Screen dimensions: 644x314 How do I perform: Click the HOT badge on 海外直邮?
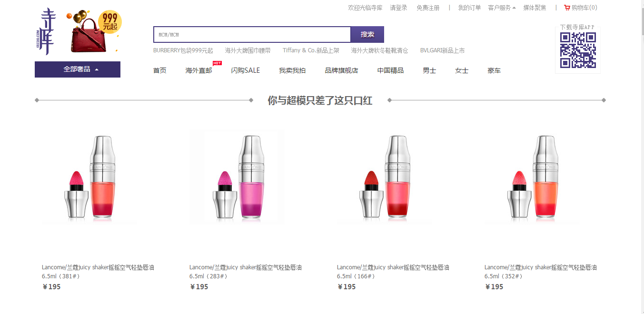click(217, 63)
